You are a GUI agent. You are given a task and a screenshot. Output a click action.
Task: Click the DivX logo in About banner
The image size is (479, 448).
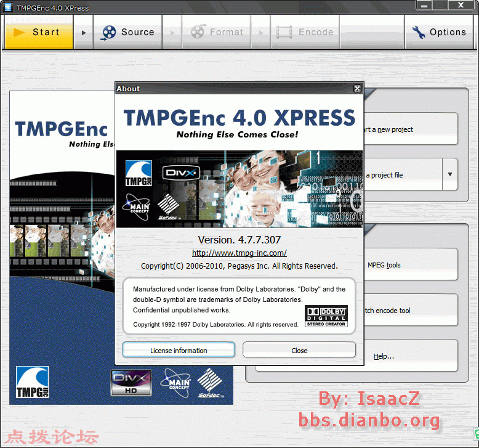pos(181,173)
